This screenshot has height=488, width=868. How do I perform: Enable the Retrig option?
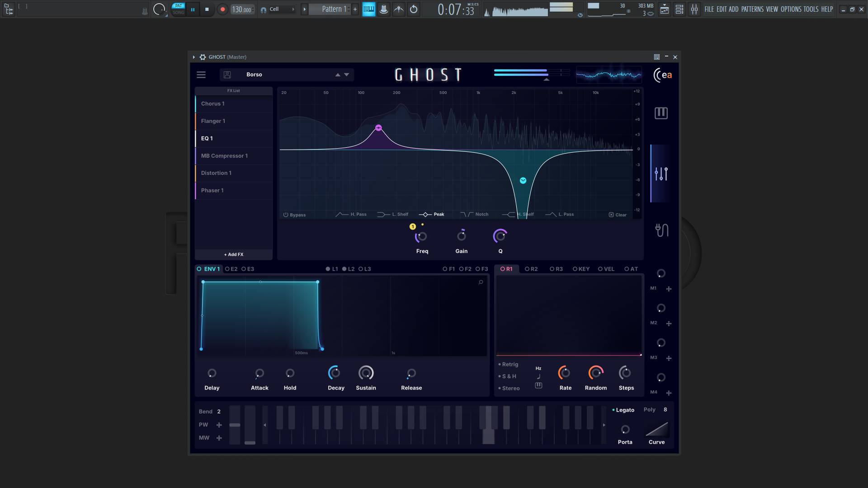[508, 365]
